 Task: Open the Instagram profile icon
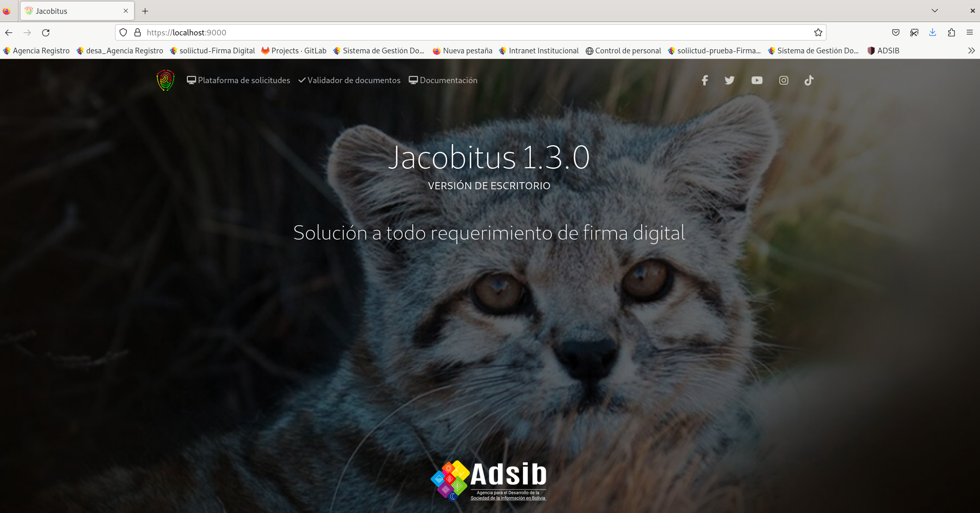pyautogui.click(x=783, y=81)
